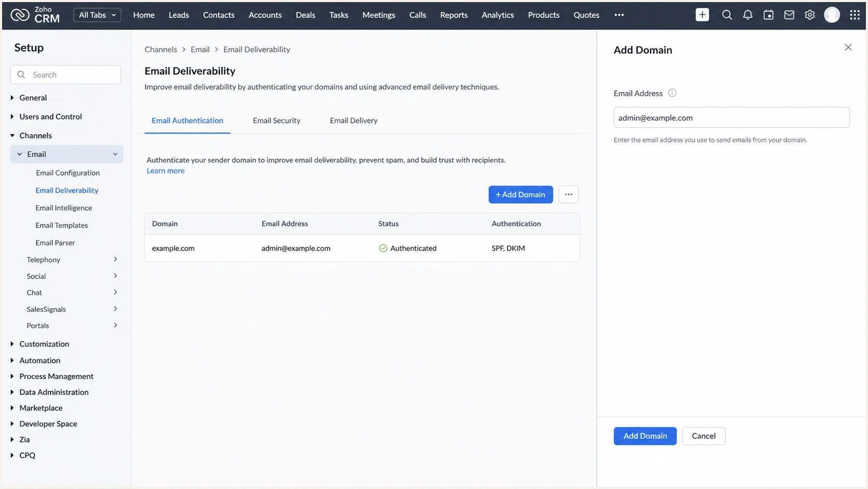868x489 pixels.
Task: Click the Authenticated green check icon
Action: pos(383,248)
